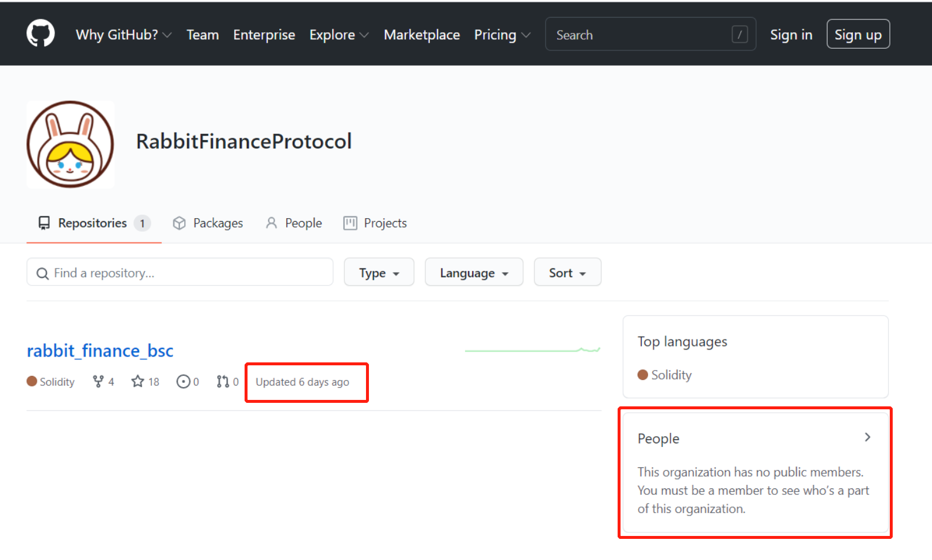The image size is (932, 560).
Task: Click the brown Solidity color dot on repo row
Action: coord(32,382)
